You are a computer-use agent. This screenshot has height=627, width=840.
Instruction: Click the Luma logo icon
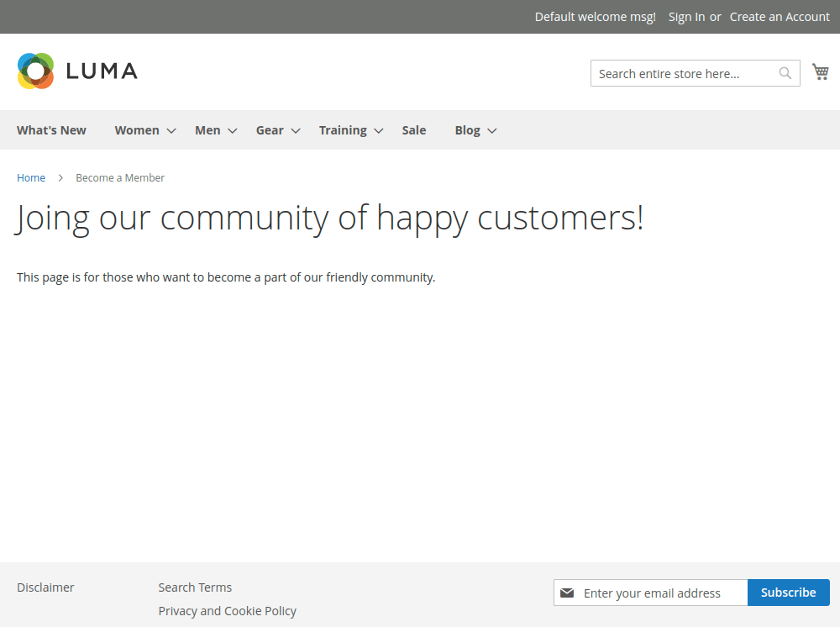[35, 71]
